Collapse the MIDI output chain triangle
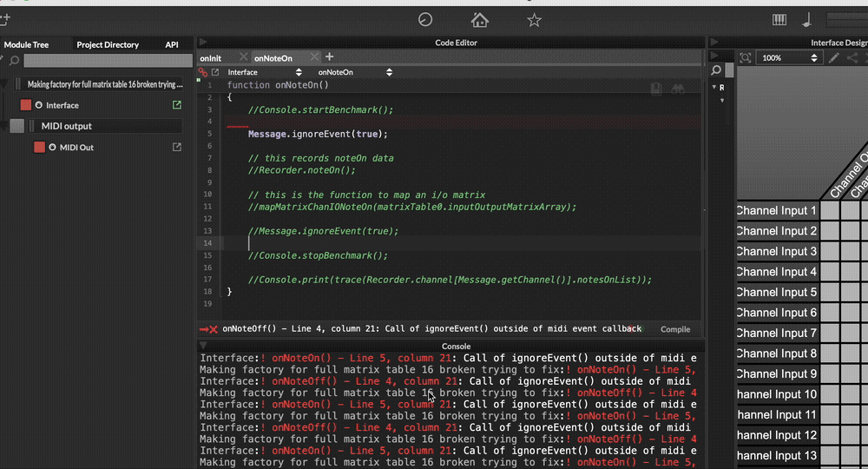 [3, 126]
